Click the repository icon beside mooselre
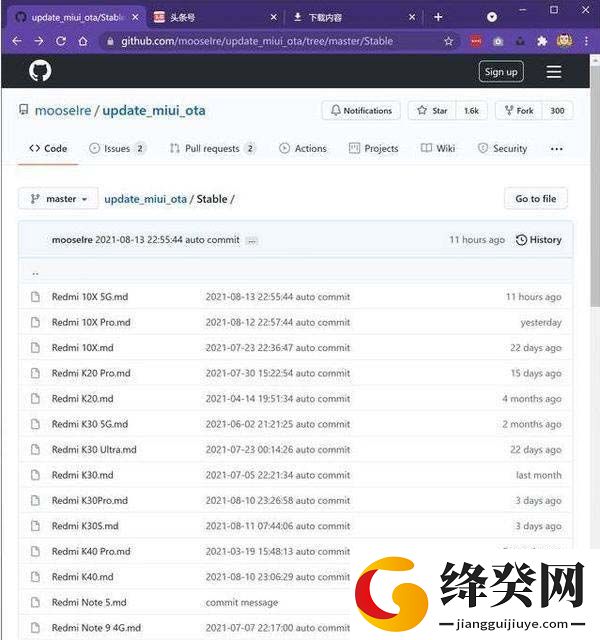 click(x=24, y=110)
